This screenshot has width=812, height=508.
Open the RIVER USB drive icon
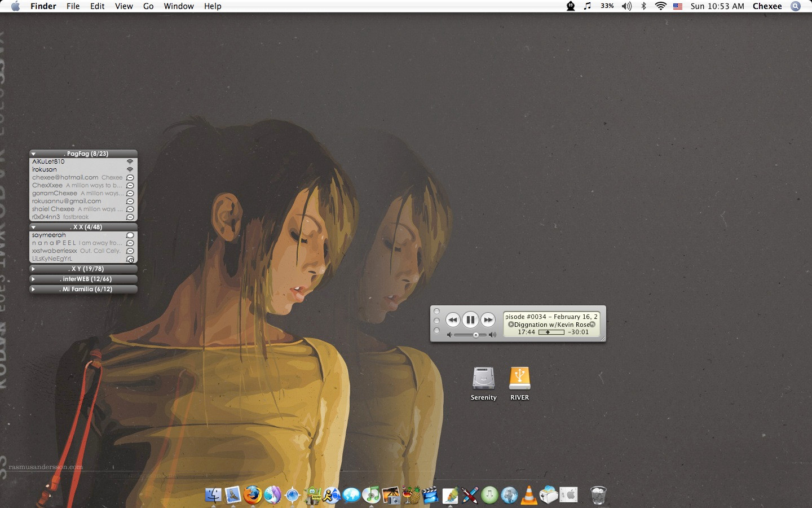click(x=519, y=378)
